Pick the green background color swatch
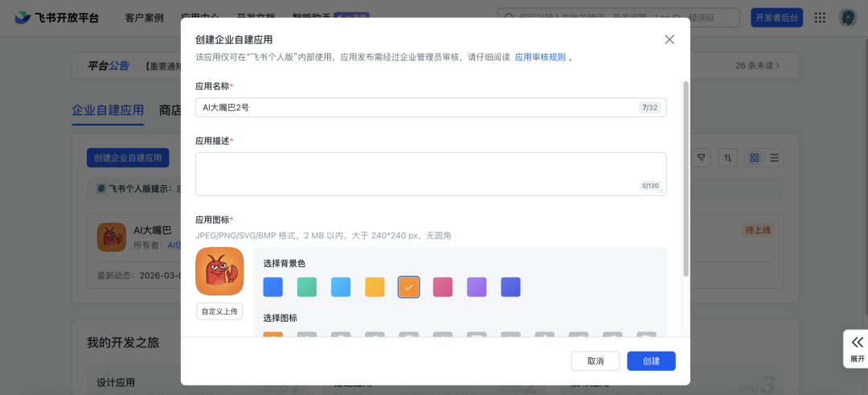Image resolution: width=868 pixels, height=395 pixels. pos(307,287)
